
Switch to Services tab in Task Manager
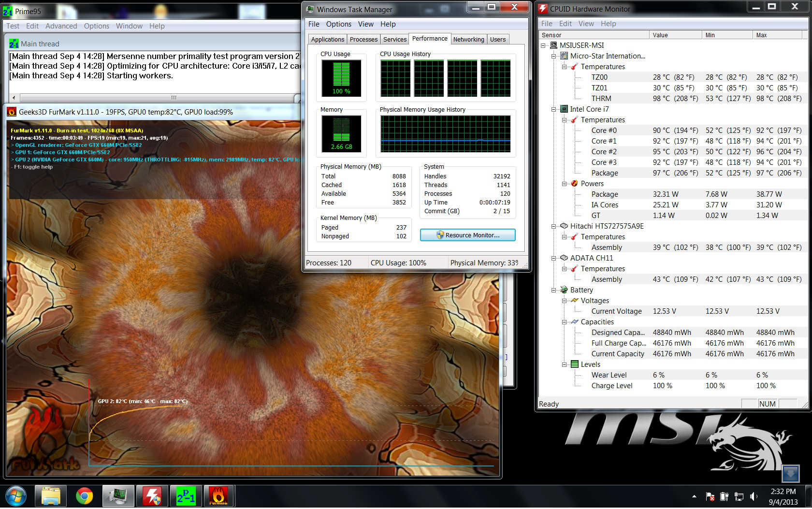point(395,40)
